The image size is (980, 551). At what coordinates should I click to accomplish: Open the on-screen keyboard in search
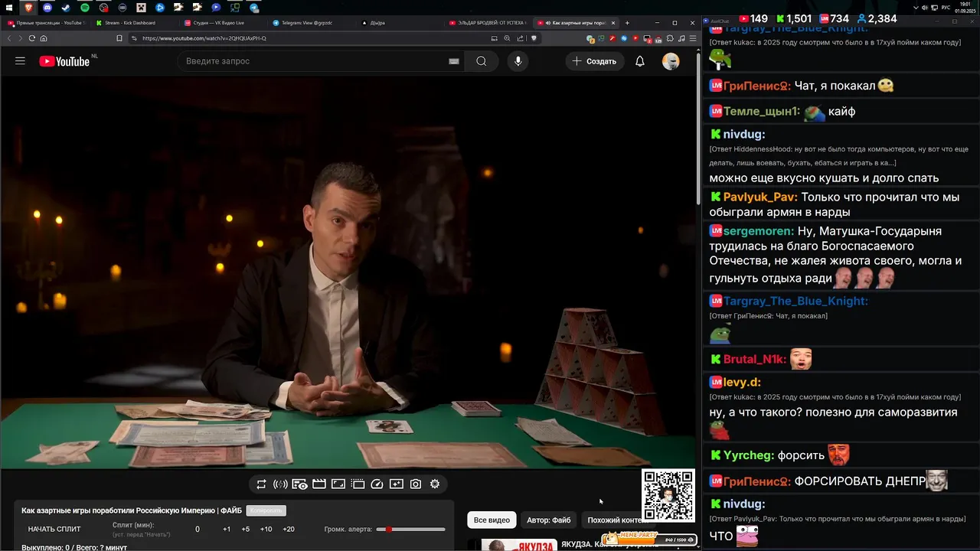click(x=454, y=61)
